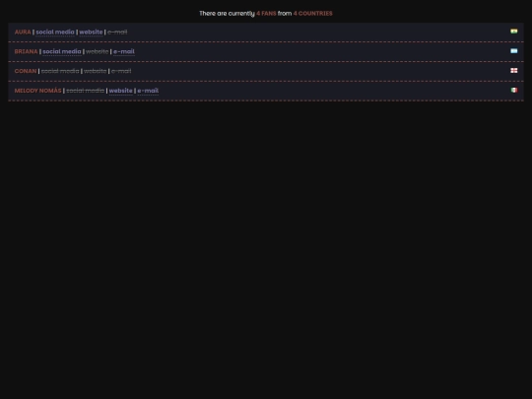The width and height of the screenshot is (532, 399).
Task: Open Briana's social media link
Action: point(62,51)
